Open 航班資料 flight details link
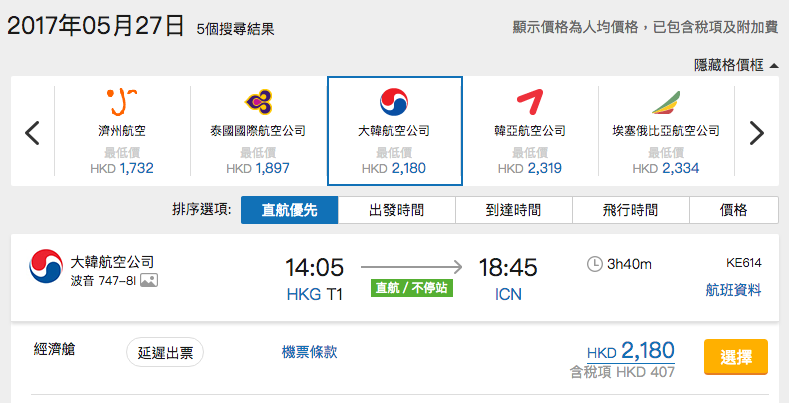This screenshot has height=403, width=789. click(x=733, y=290)
